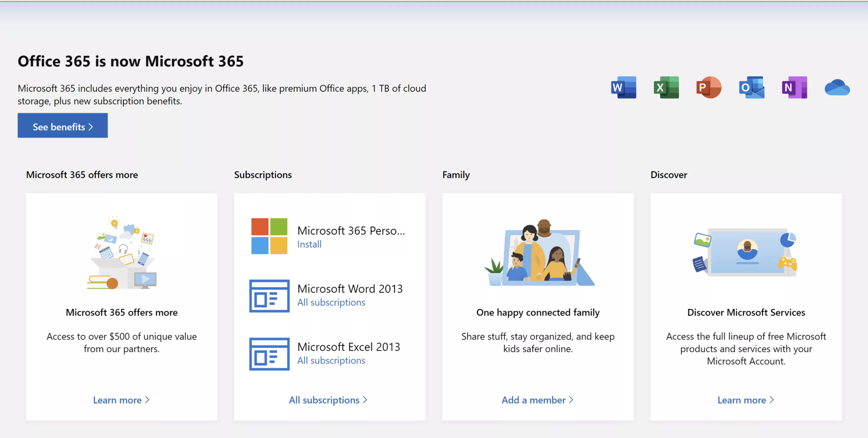Open the OneDrive cloud icon
The width and height of the screenshot is (868, 438).
(837, 88)
